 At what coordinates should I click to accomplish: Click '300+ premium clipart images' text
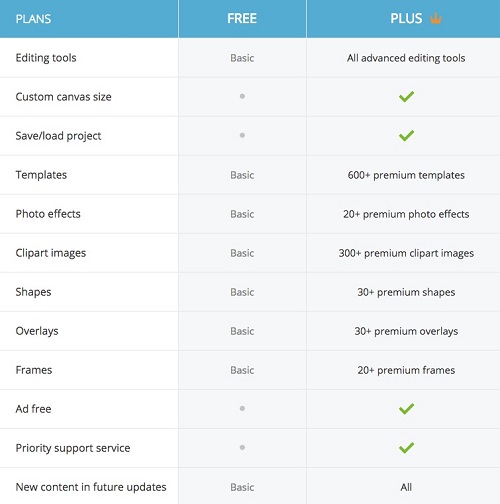pos(406,253)
